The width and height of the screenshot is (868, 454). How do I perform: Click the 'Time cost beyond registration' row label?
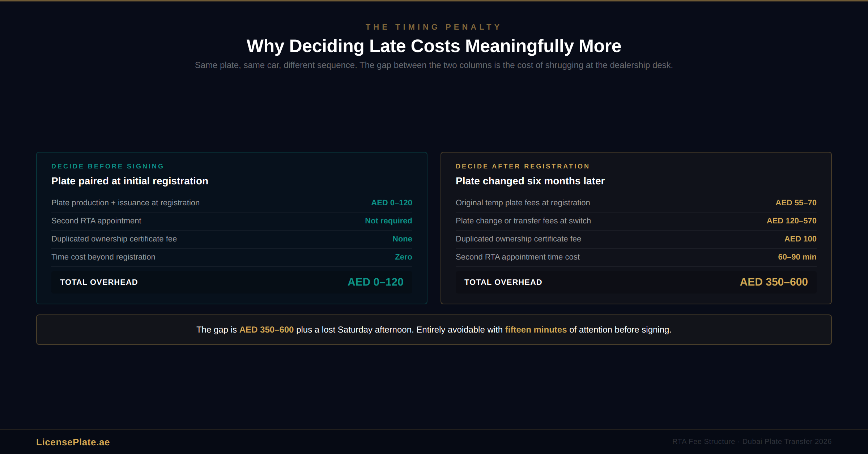coord(103,257)
